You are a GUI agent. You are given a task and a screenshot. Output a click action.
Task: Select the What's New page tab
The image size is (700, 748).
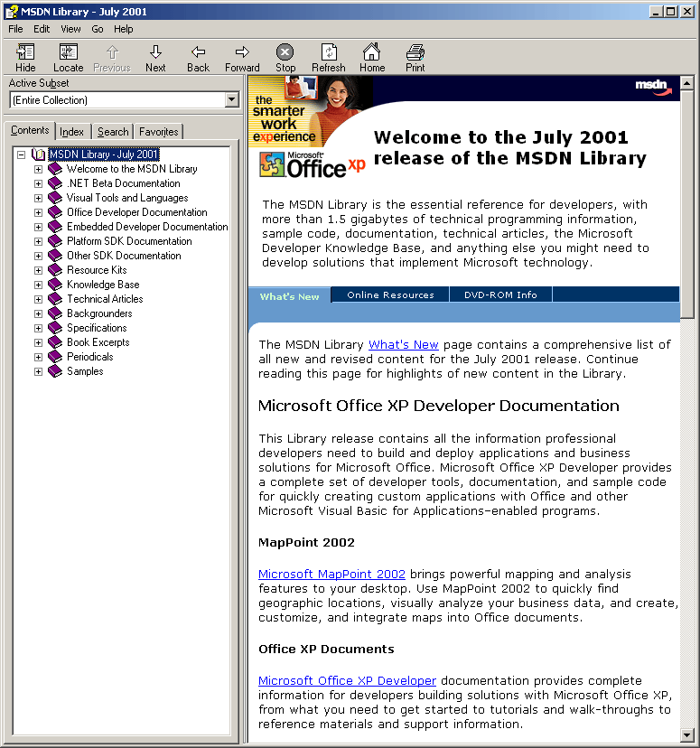[x=289, y=296]
